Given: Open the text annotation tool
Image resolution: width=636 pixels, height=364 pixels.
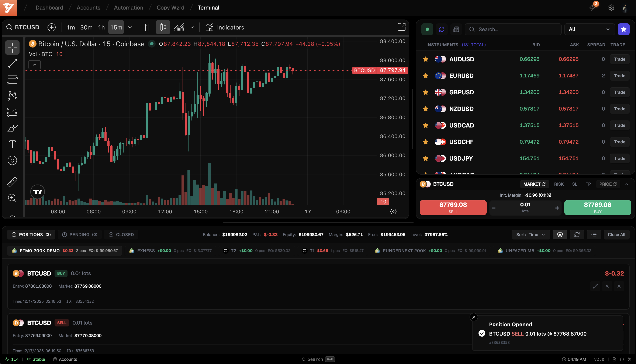Looking at the screenshot, I should point(12,144).
